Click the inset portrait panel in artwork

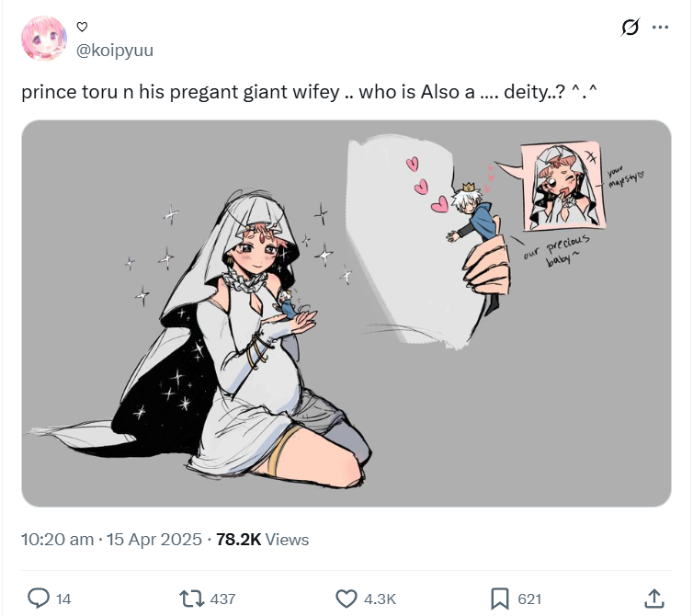562,186
